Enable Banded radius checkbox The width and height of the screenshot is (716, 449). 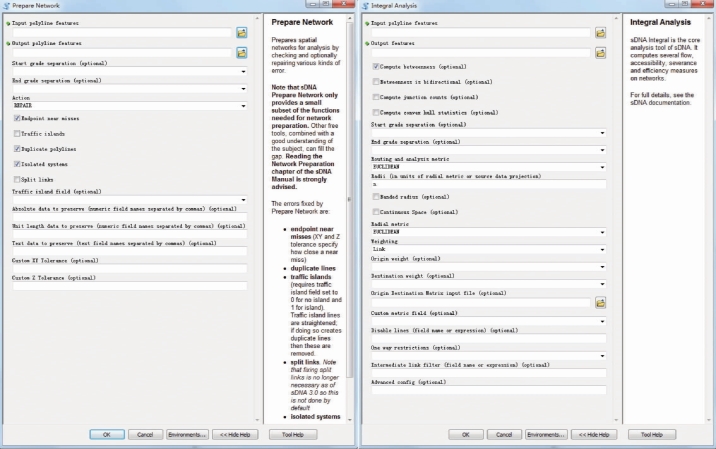[x=376, y=196]
